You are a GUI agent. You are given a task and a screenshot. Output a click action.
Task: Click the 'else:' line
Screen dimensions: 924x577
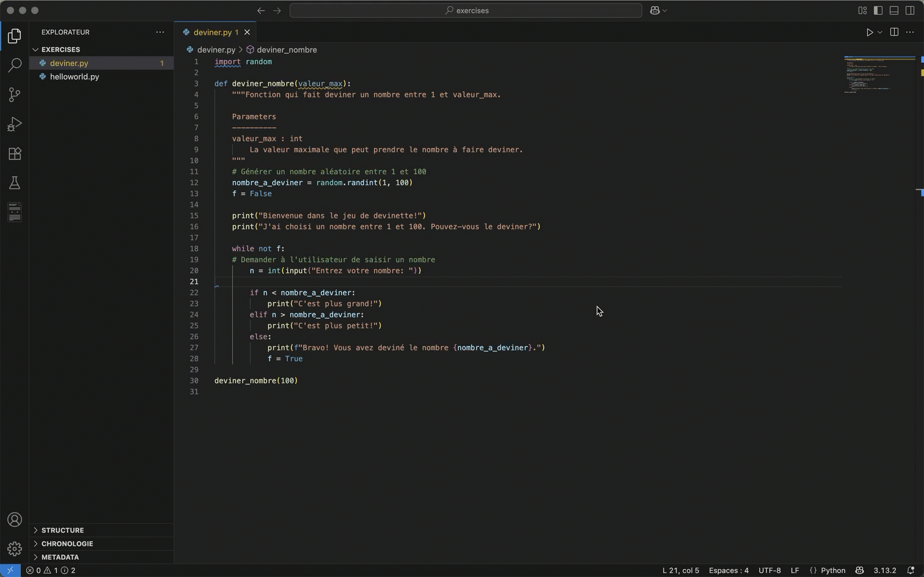[x=260, y=337]
